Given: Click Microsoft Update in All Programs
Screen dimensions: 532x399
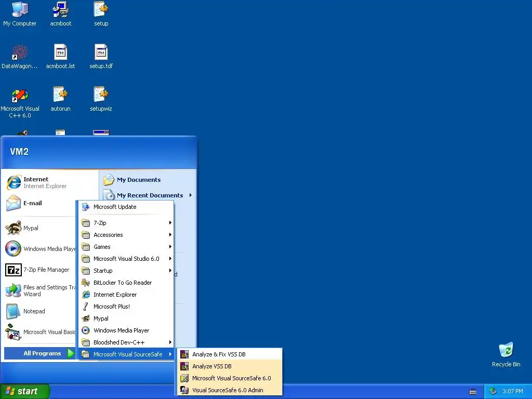Looking at the screenshot, I should pyautogui.click(x=126, y=207).
